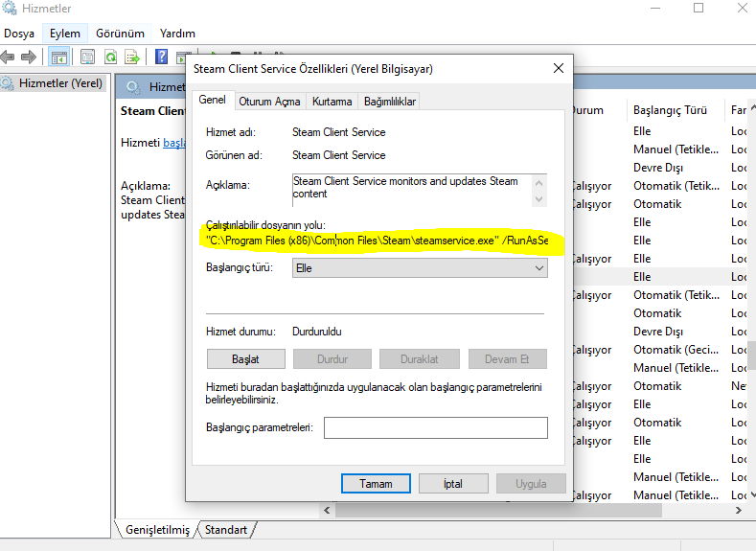Toggle Show/Hide Console Tree toolbar icon

click(x=59, y=57)
